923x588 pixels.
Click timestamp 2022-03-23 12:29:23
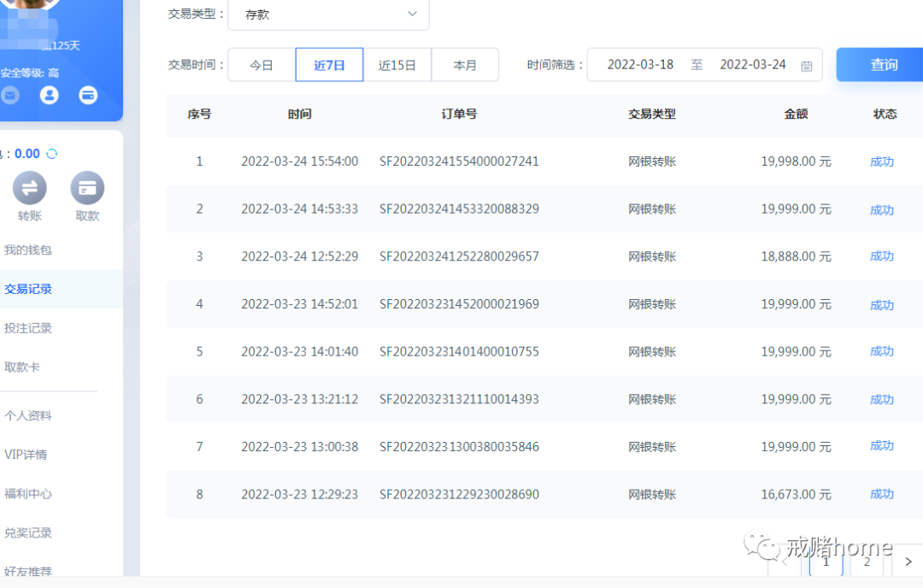click(300, 494)
